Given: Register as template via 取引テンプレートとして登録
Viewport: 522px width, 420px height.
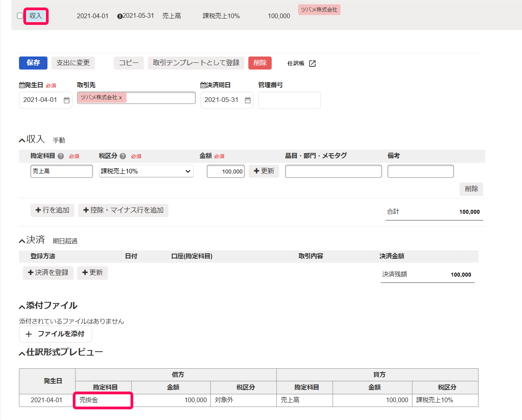Looking at the screenshot, I should pyautogui.click(x=196, y=63).
